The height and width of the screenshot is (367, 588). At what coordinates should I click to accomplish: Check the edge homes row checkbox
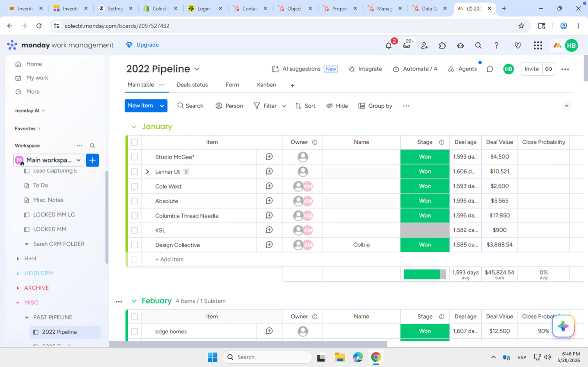[134, 331]
